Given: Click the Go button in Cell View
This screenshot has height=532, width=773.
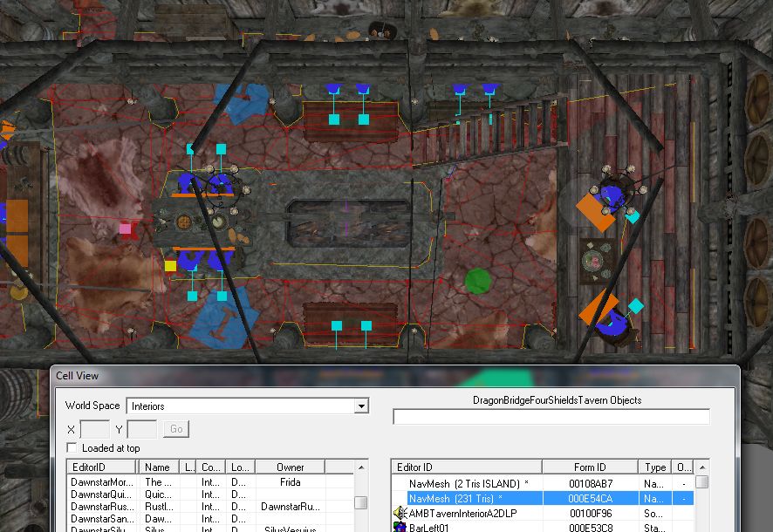Looking at the screenshot, I should [176, 429].
